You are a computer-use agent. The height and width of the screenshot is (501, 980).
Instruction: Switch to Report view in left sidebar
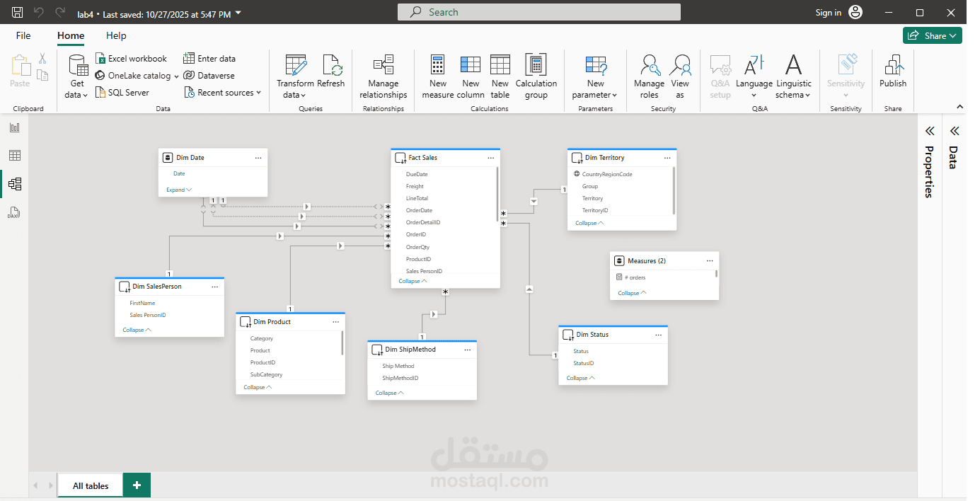pyautogui.click(x=14, y=127)
